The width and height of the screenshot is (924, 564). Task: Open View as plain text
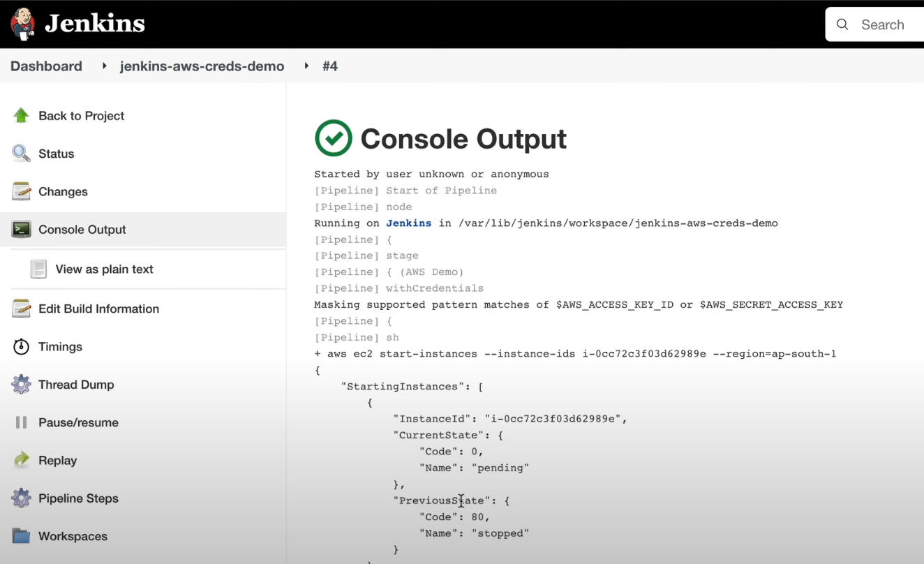[105, 269]
